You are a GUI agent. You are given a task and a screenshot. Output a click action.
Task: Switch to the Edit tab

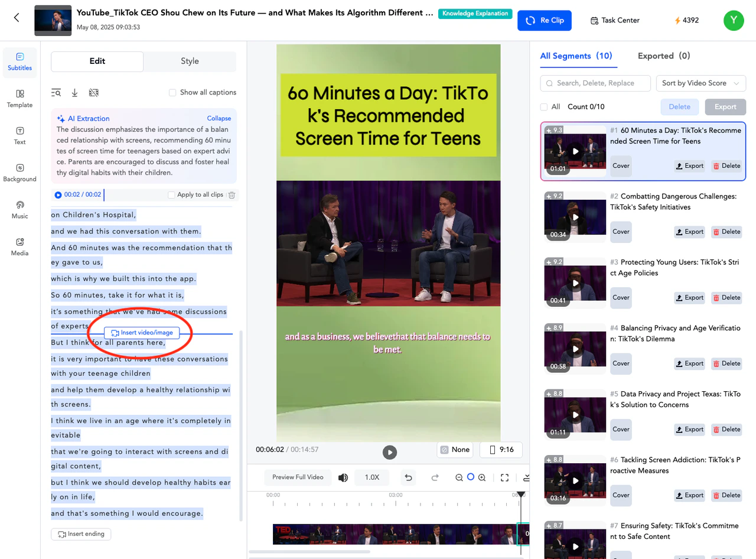tap(97, 61)
